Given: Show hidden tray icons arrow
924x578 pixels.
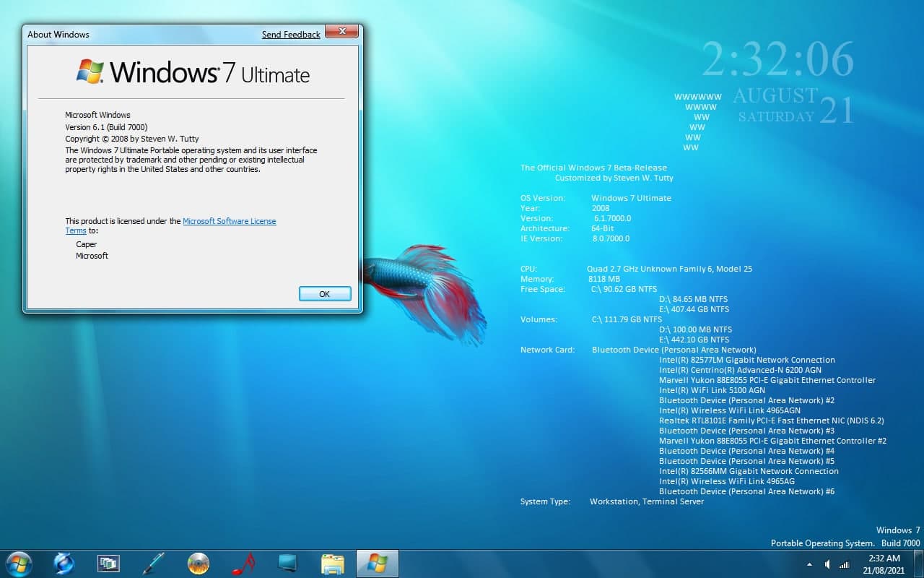Looking at the screenshot, I should coord(809,564).
